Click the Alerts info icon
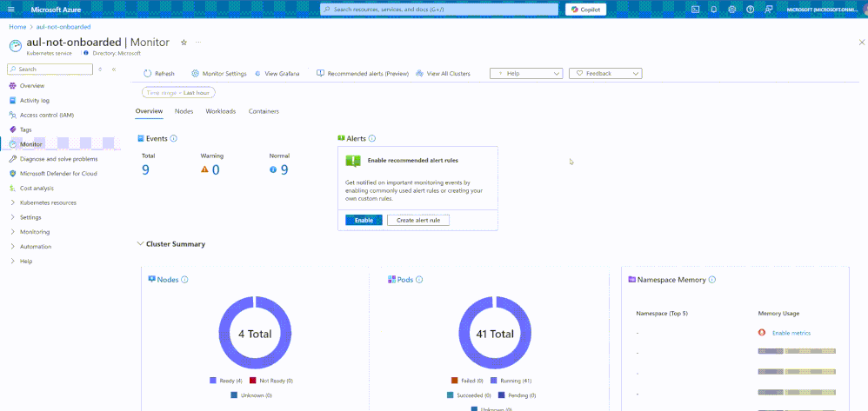 (x=372, y=138)
